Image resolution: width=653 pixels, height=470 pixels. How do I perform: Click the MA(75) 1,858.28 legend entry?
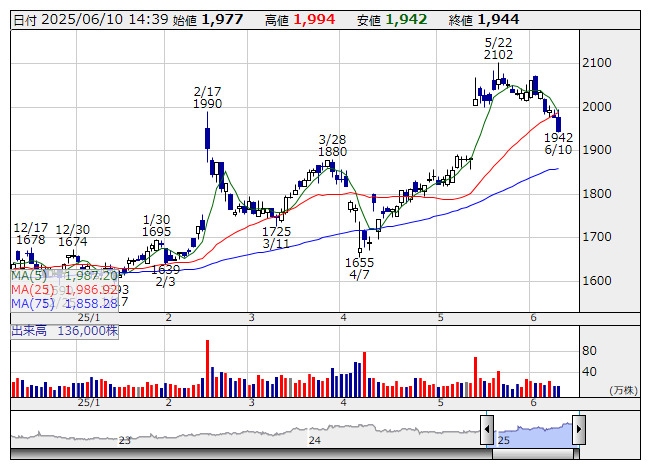(x=65, y=304)
